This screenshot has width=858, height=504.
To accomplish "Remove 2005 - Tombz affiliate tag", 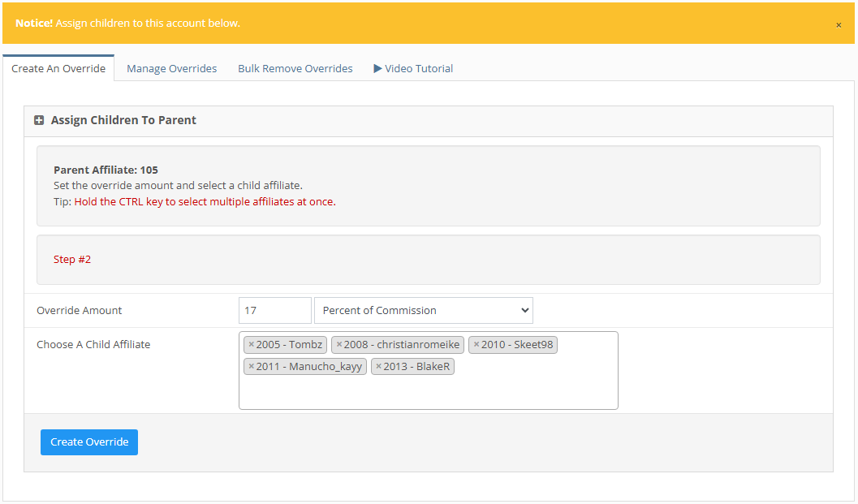I will pyautogui.click(x=252, y=345).
